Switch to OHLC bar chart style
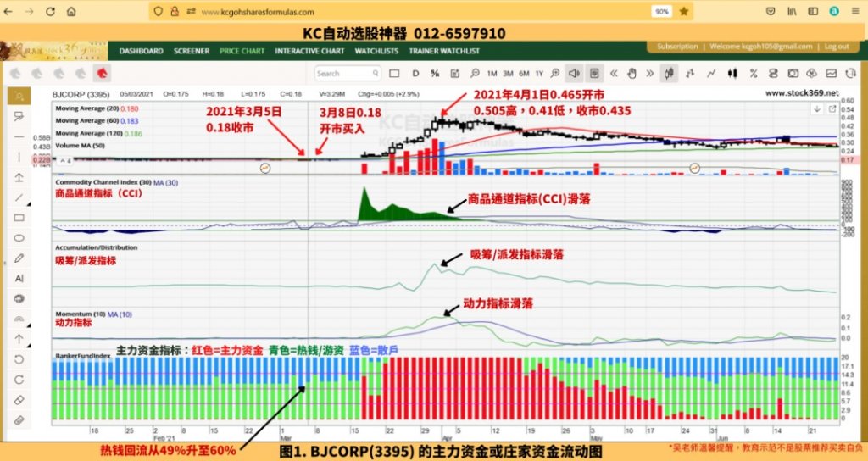 coord(690,73)
